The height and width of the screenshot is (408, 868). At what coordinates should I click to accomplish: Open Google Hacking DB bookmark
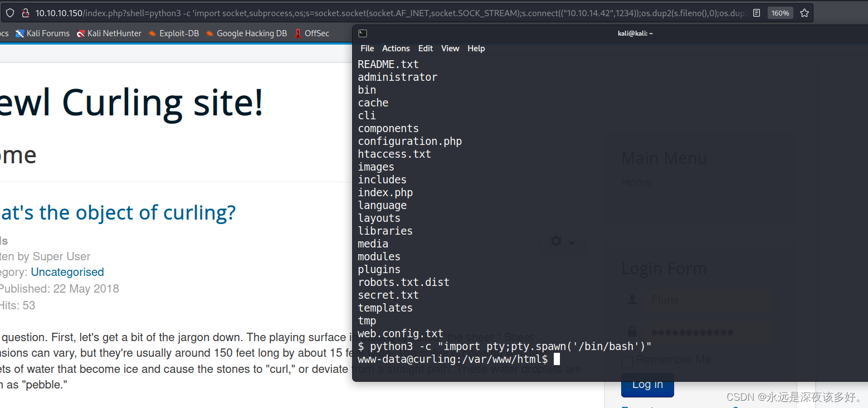[x=246, y=33]
